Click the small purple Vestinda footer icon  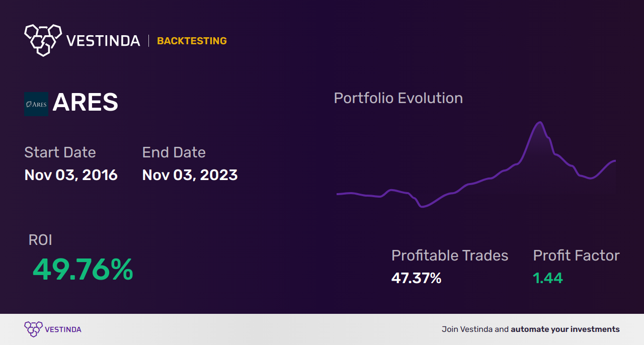[33, 329]
